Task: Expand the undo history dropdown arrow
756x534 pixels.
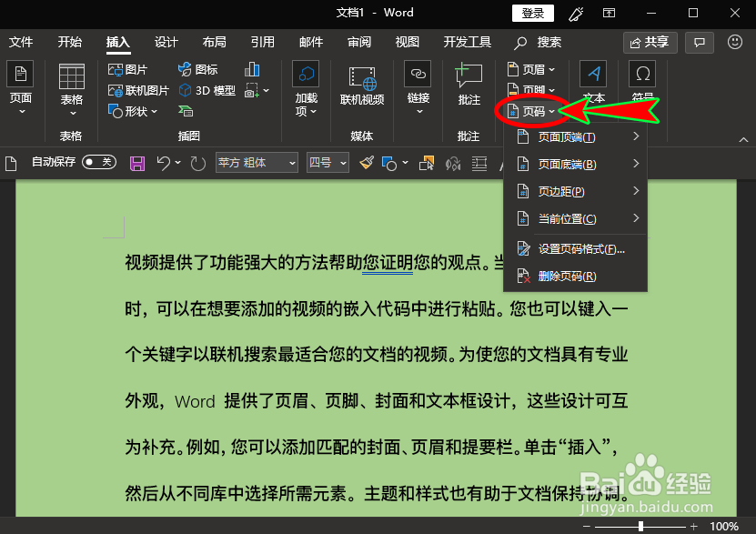Action: tap(178, 163)
